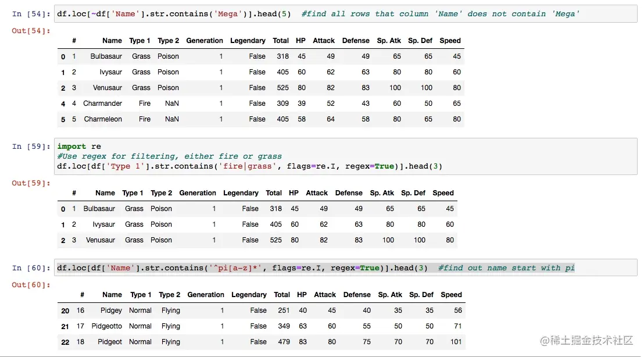644x357 pixels.
Task: Click the 'Speed' header in first output table
Action: (x=450, y=41)
